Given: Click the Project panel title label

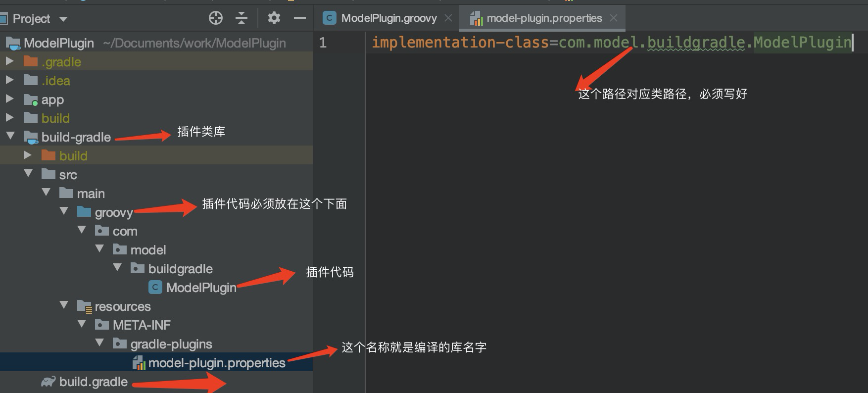Looking at the screenshot, I should click(x=31, y=19).
